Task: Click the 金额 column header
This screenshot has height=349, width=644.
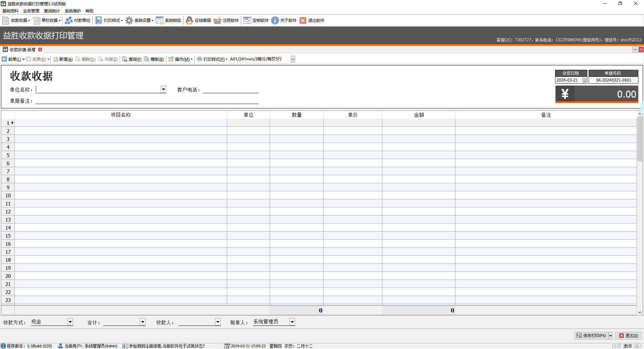Action: pyautogui.click(x=419, y=115)
